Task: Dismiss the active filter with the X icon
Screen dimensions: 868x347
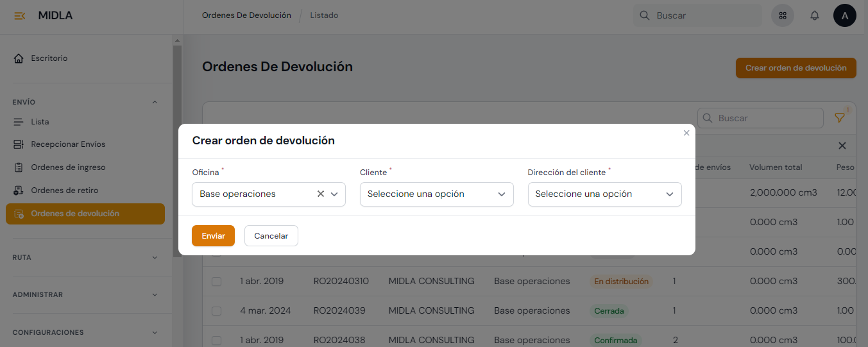Action: (842, 146)
